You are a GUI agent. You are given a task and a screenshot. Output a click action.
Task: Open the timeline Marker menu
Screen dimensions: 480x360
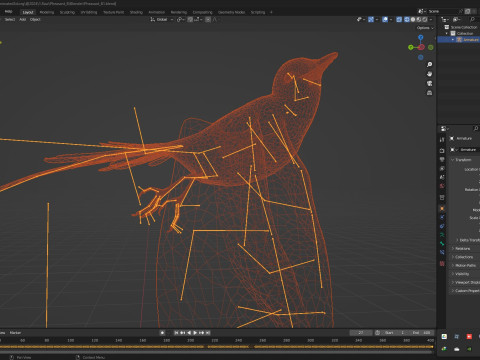(x=15, y=333)
